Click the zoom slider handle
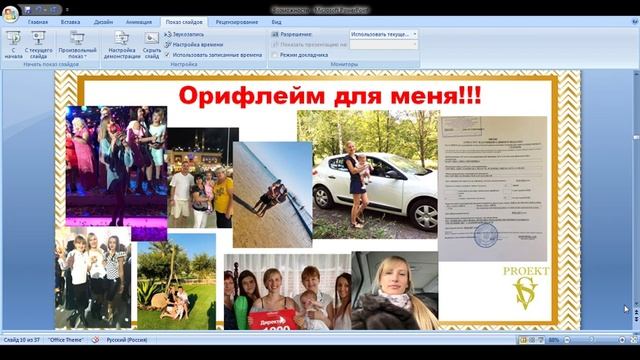The height and width of the screenshot is (360, 640). (592, 340)
